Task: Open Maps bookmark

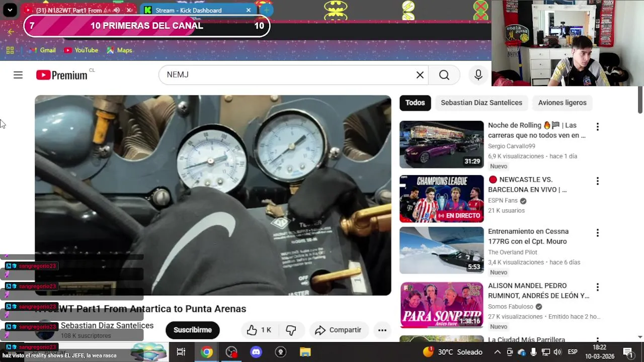Action: [x=119, y=50]
